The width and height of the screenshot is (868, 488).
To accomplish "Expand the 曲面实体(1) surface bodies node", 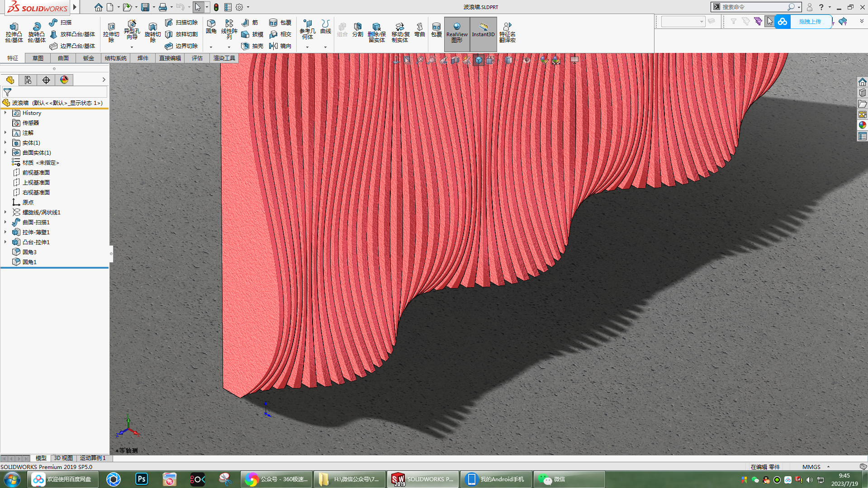I will [5, 153].
